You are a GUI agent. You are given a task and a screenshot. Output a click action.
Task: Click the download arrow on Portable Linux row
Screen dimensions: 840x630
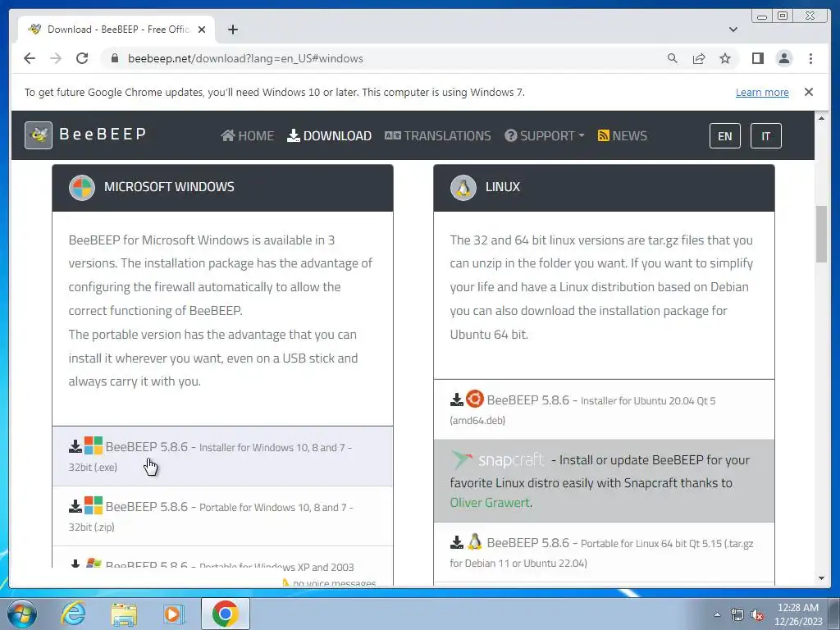click(x=456, y=543)
